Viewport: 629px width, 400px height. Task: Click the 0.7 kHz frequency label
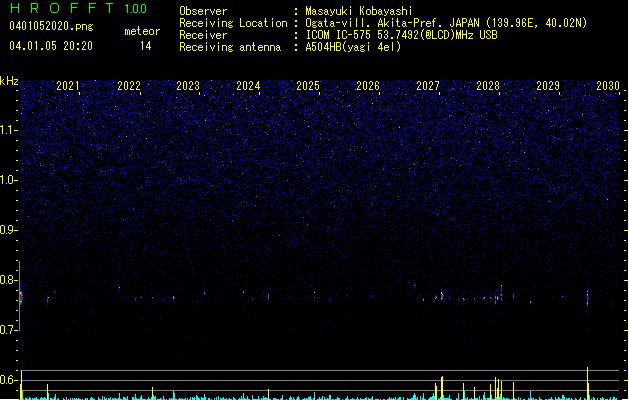(8, 330)
